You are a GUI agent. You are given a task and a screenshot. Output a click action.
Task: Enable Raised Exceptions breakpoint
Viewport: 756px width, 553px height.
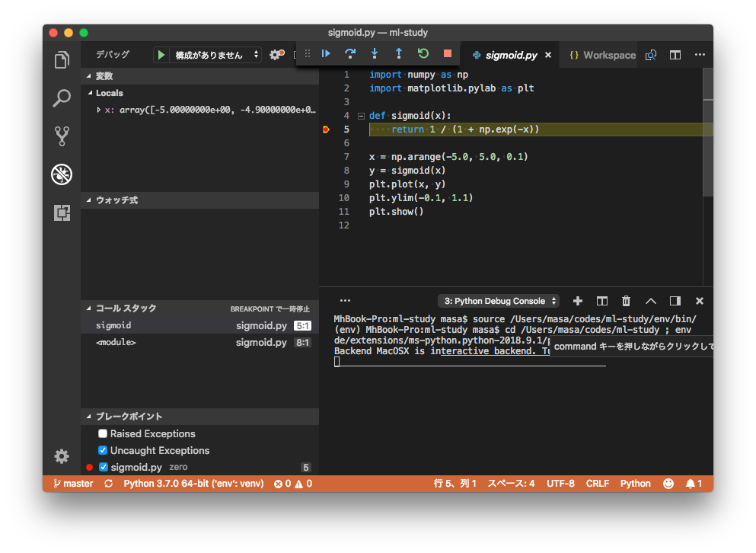(x=102, y=433)
